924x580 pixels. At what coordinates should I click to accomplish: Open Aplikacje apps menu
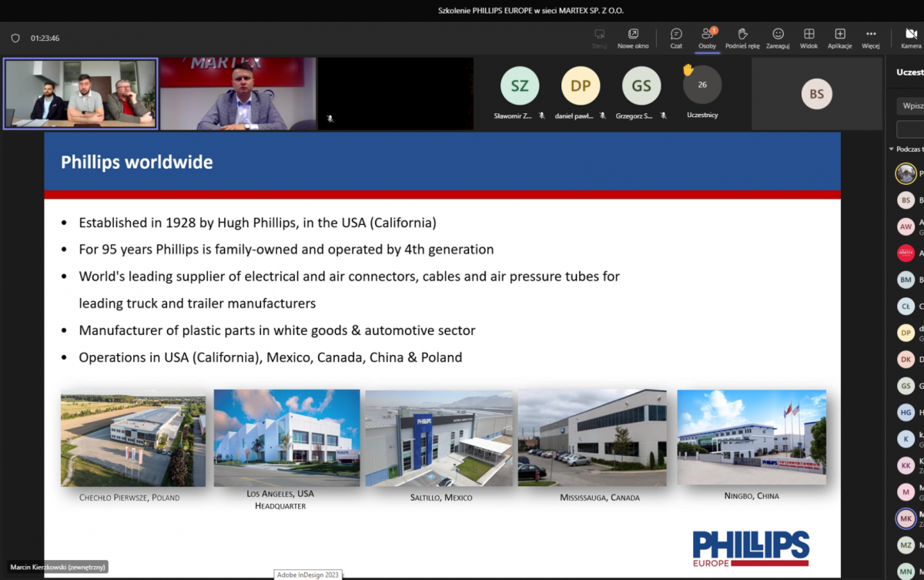[x=839, y=38]
